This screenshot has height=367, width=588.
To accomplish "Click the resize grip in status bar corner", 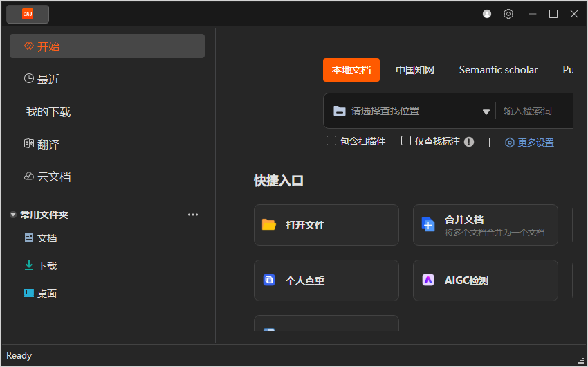I will pos(581,359).
